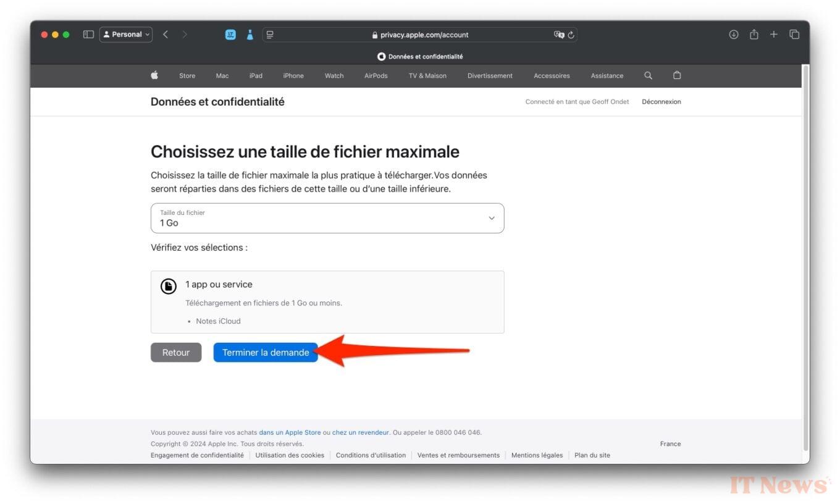
Task: Click the translate icon in address bar
Action: click(559, 35)
